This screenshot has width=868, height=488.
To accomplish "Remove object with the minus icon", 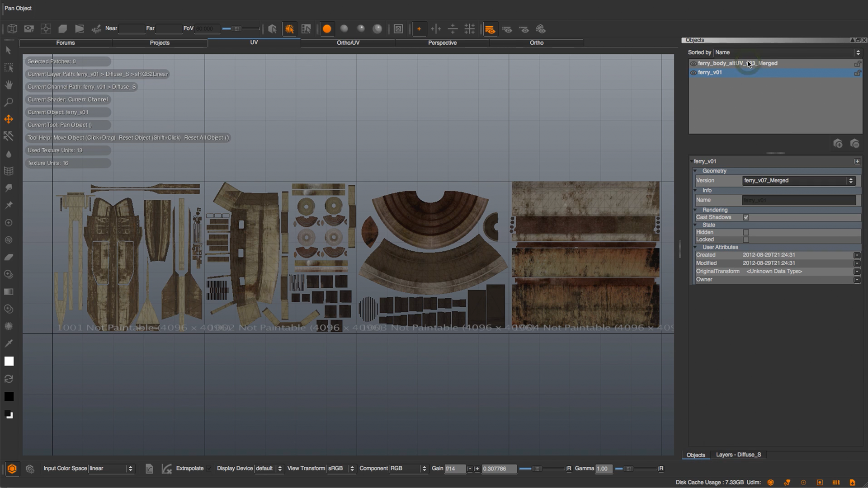I will 854,144.
